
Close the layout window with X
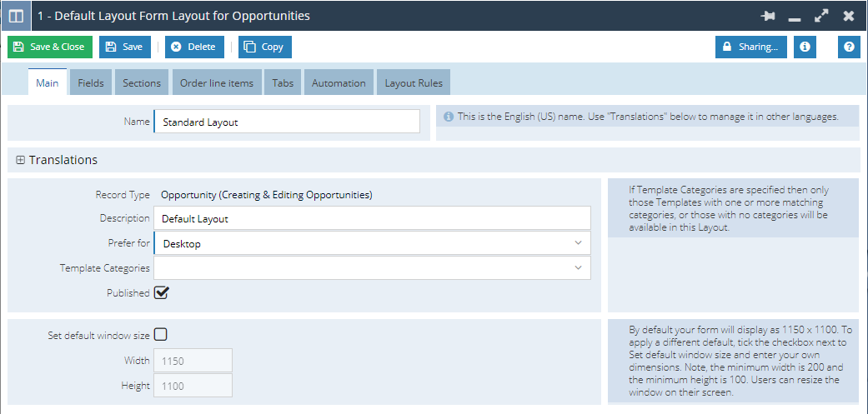click(x=849, y=16)
